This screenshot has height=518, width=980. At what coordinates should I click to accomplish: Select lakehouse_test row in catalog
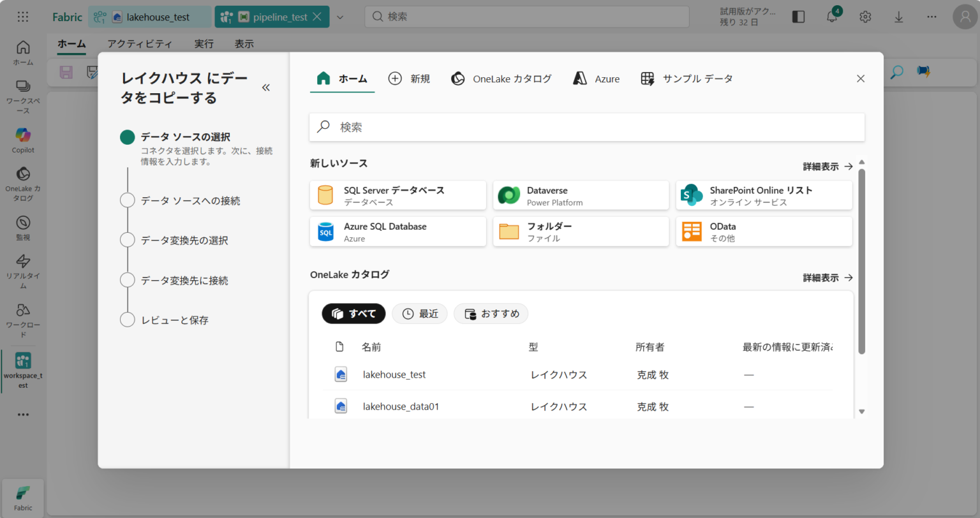pos(577,374)
